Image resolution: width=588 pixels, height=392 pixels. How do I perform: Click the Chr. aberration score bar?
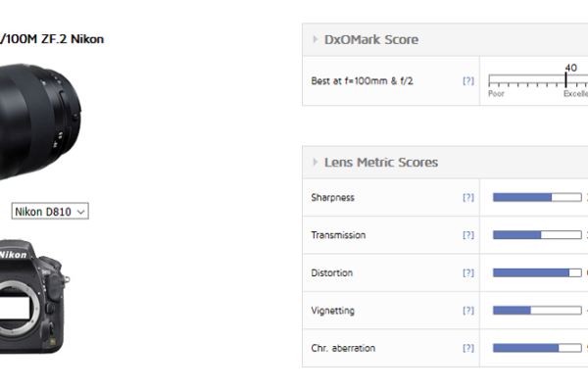(536, 348)
